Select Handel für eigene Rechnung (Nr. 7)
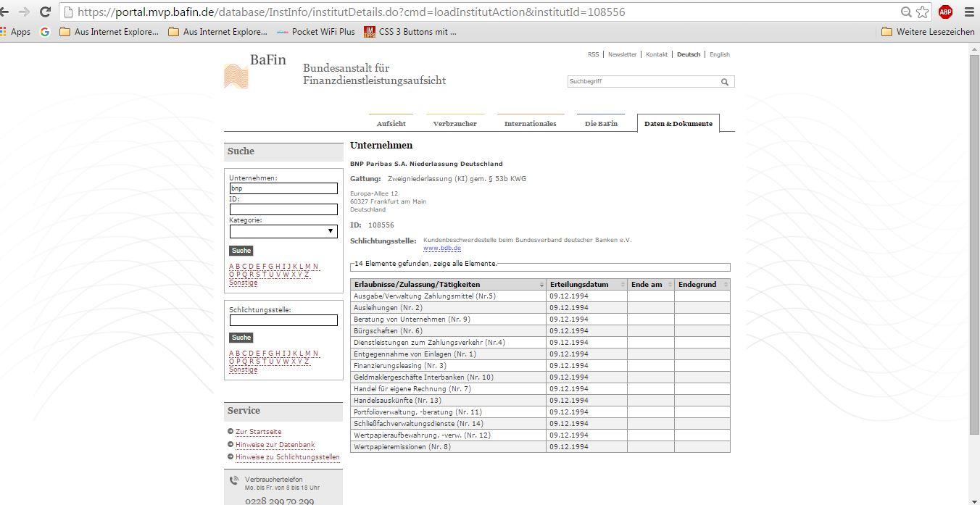980x505 pixels. tap(540, 389)
